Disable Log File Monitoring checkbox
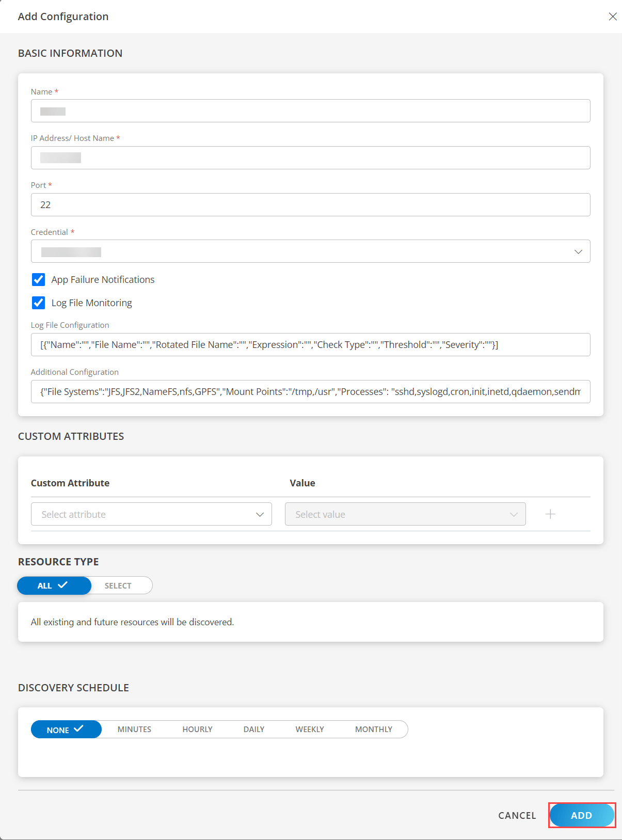Screen dimensions: 622x840 tap(39, 303)
